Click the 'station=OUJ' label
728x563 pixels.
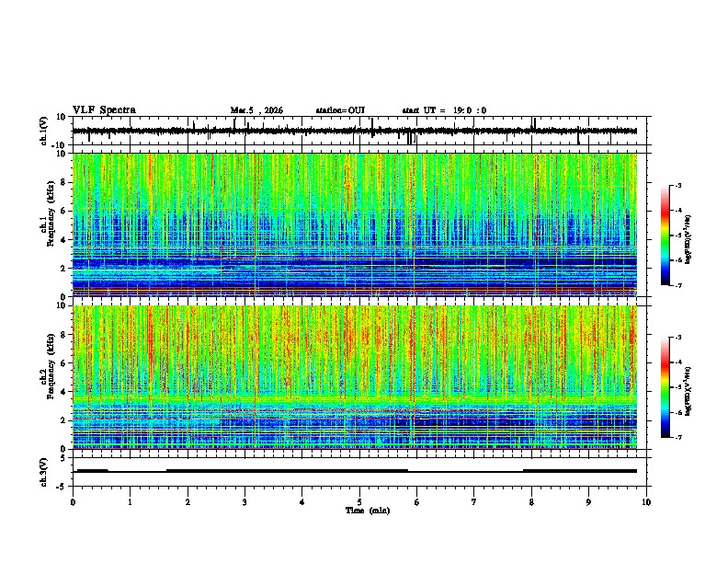(340, 110)
